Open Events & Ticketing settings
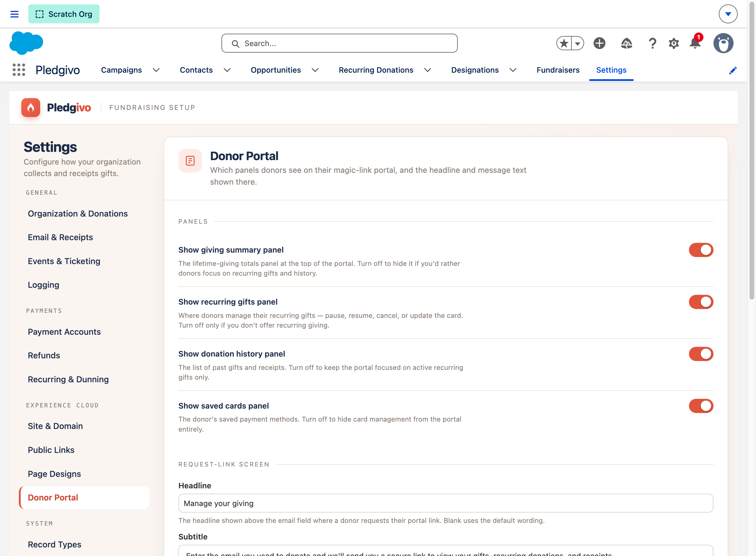 pos(84,261)
